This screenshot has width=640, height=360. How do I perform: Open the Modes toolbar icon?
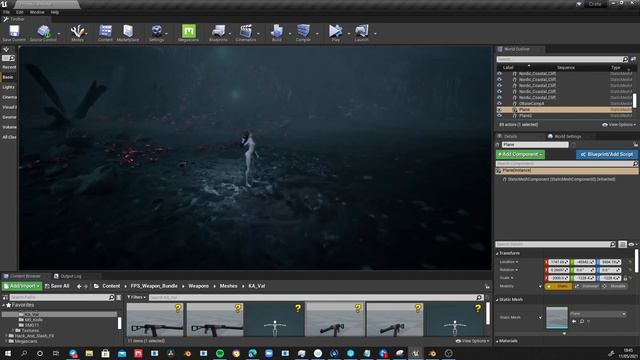(x=77, y=33)
